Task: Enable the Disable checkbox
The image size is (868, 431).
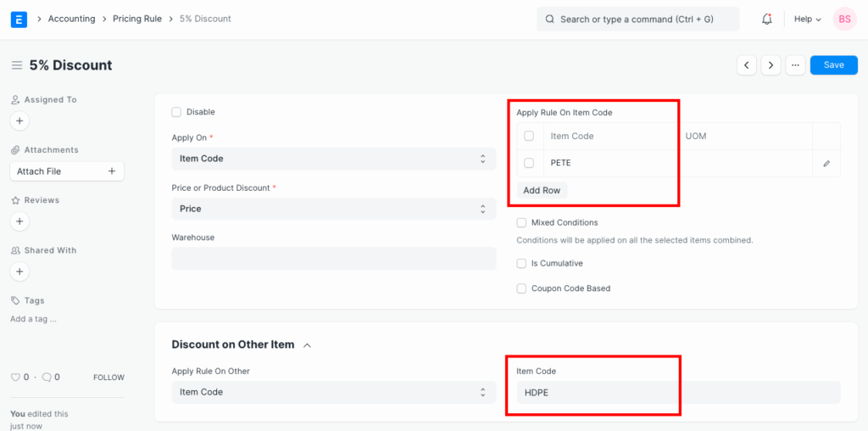Action: pyautogui.click(x=177, y=112)
